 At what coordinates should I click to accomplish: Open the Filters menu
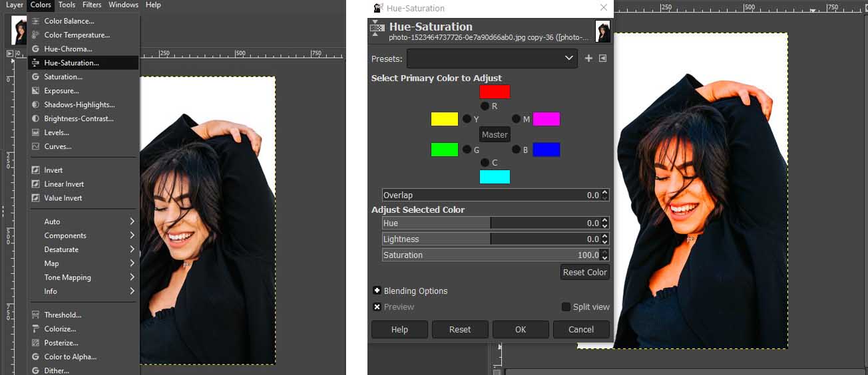click(92, 5)
